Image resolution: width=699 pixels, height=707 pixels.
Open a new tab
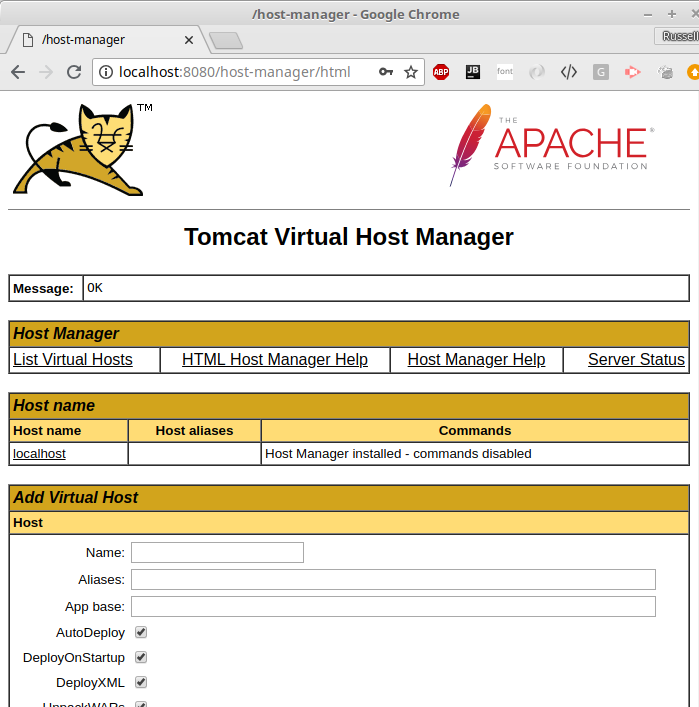click(x=226, y=41)
